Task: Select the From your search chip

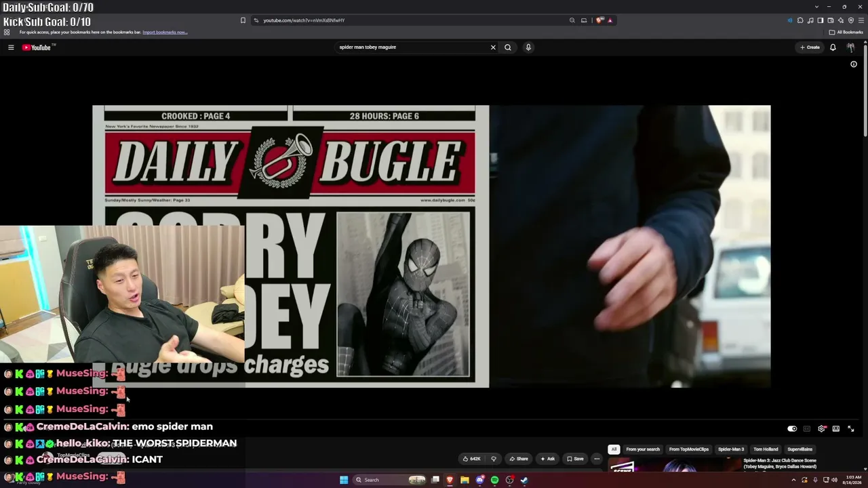Action: (x=643, y=449)
